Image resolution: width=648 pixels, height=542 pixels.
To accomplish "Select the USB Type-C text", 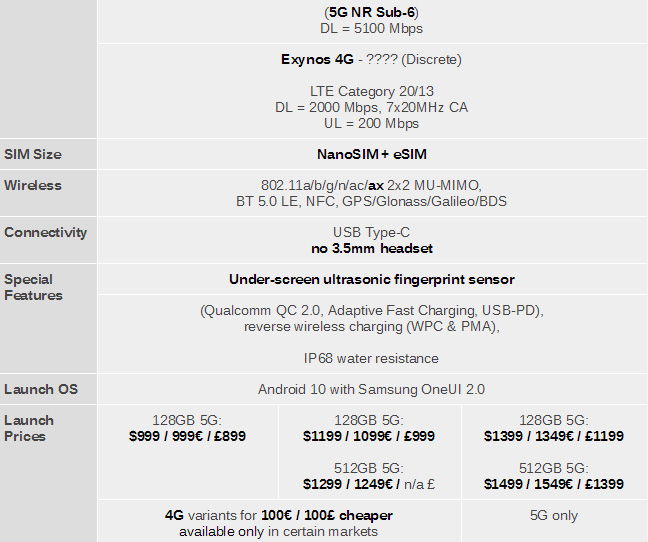I will 371,232.
